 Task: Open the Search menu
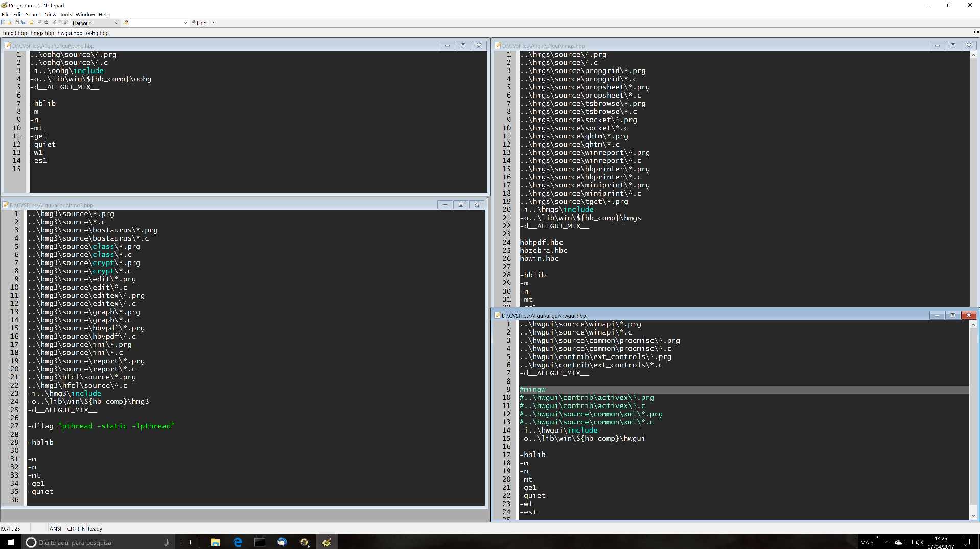[33, 14]
